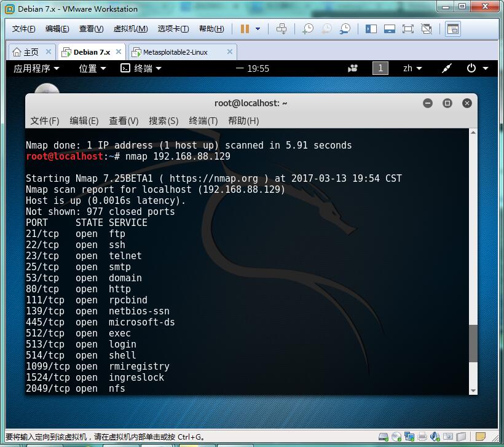
Task: Open VMware 虚拟机(M) menu
Action: [x=130, y=29]
